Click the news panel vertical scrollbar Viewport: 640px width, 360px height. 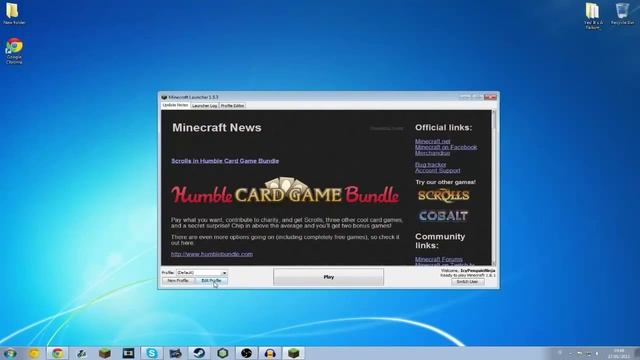click(494, 188)
